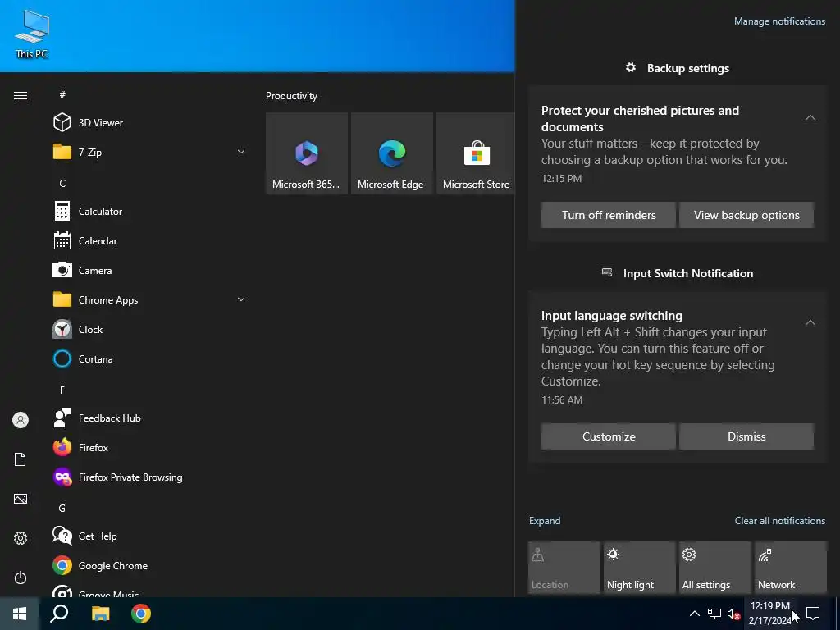Open the Backup settings notification header

677,68
